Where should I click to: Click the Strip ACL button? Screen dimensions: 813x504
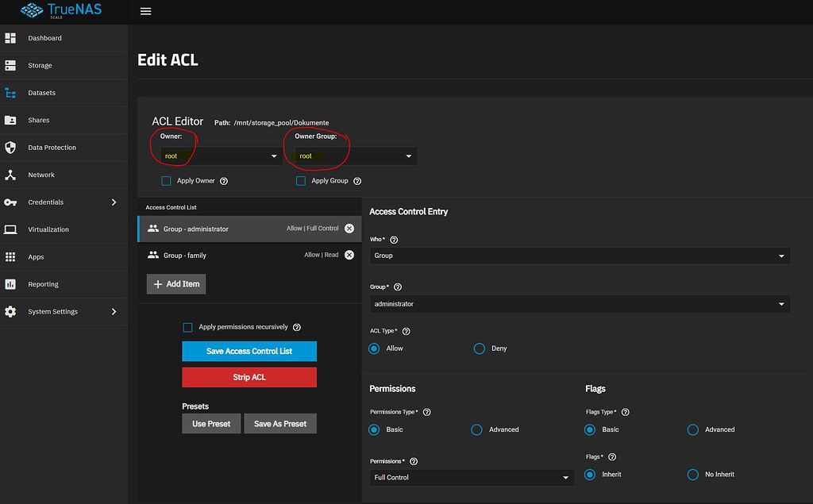(249, 377)
